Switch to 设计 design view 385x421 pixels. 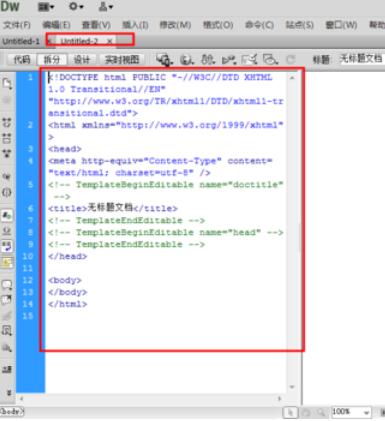coord(82,60)
